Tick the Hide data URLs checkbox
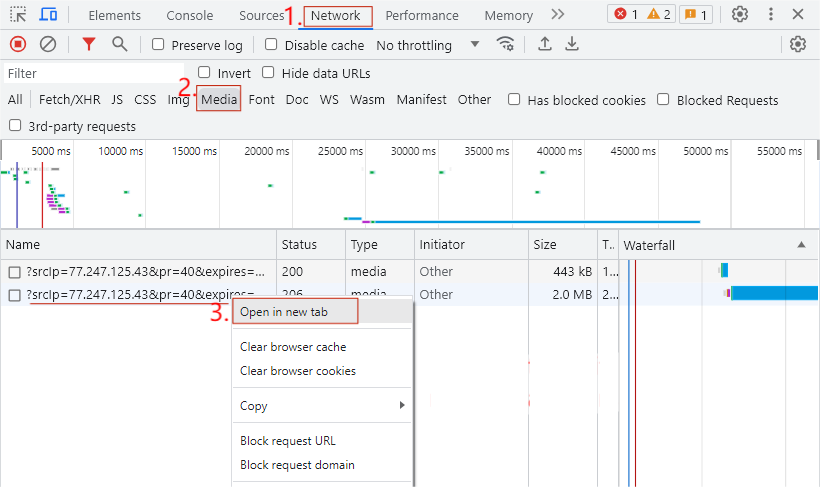The width and height of the screenshot is (820, 487). coord(268,73)
